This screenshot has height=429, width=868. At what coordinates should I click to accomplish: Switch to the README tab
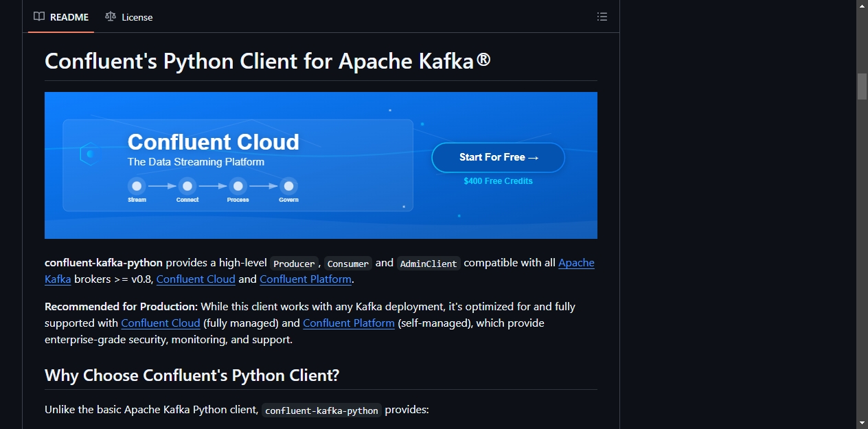tap(61, 16)
